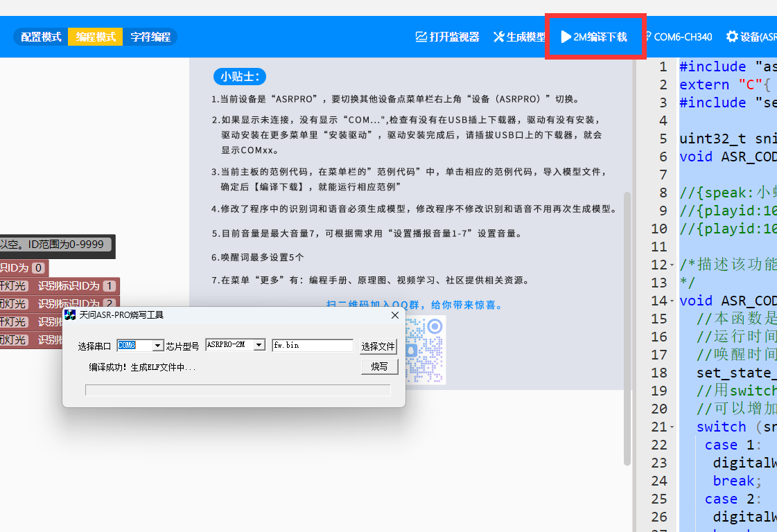Toggle fold arrow at line 21 switch statement
The height and width of the screenshot is (532, 777).
pyautogui.click(x=672, y=427)
